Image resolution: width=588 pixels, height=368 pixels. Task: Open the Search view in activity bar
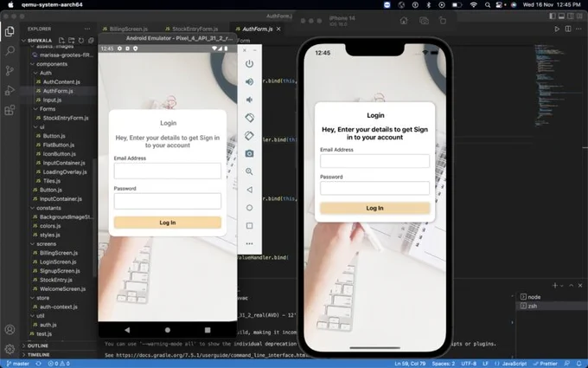pyautogui.click(x=10, y=51)
